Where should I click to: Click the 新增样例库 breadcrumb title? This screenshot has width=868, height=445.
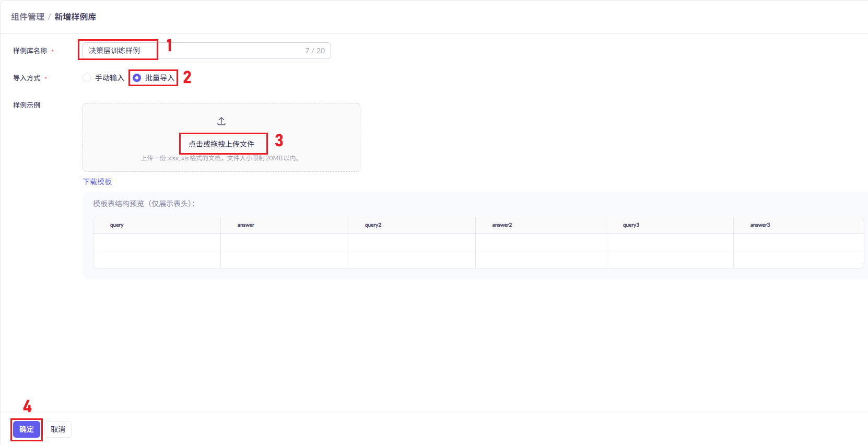[75, 17]
